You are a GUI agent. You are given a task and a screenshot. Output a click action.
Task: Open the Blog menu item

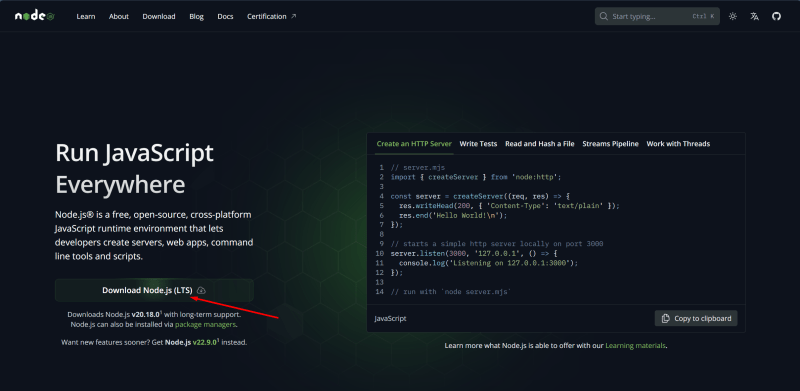coord(196,16)
